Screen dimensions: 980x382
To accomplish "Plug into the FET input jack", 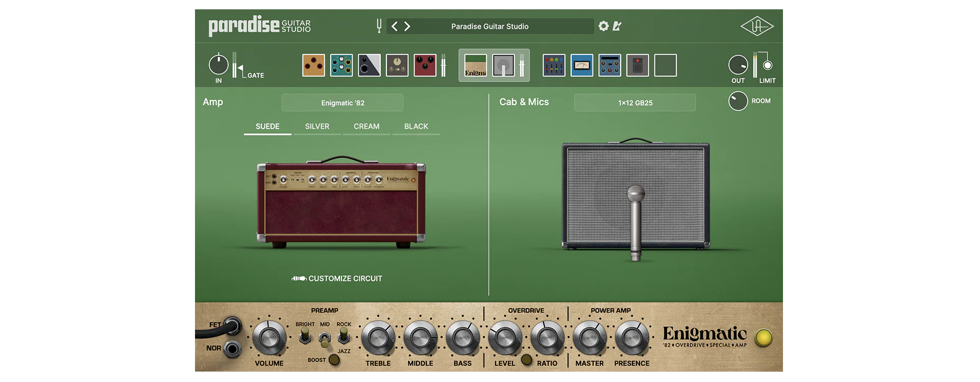I will [233, 326].
